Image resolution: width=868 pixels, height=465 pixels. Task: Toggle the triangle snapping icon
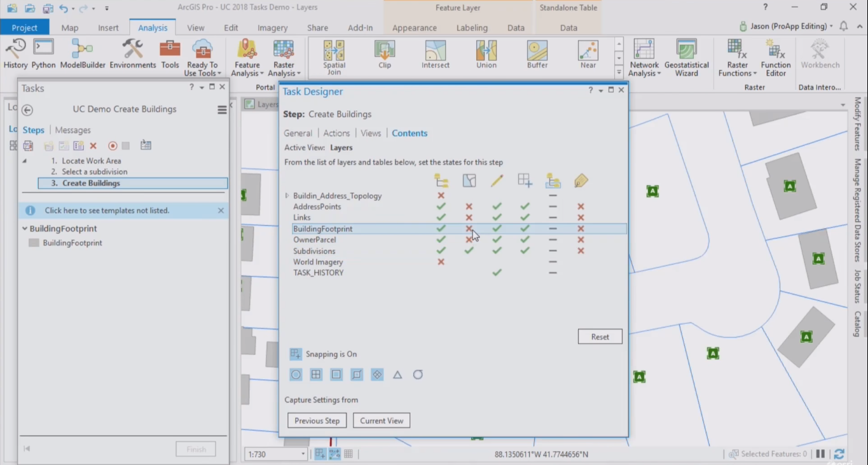point(397,375)
